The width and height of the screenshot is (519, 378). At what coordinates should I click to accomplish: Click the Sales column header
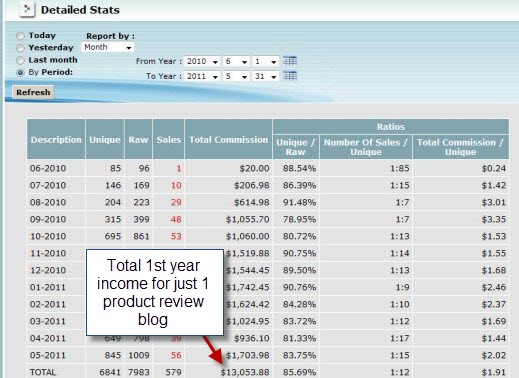point(168,139)
